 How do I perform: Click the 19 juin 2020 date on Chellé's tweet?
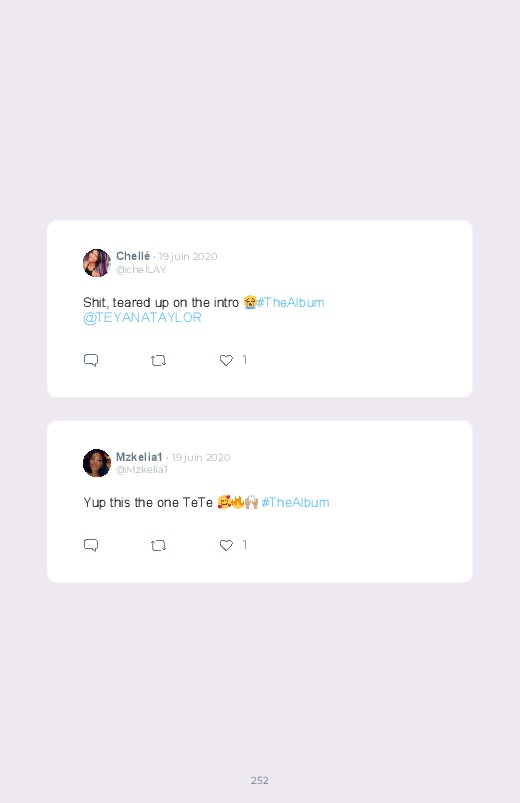[188, 256]
